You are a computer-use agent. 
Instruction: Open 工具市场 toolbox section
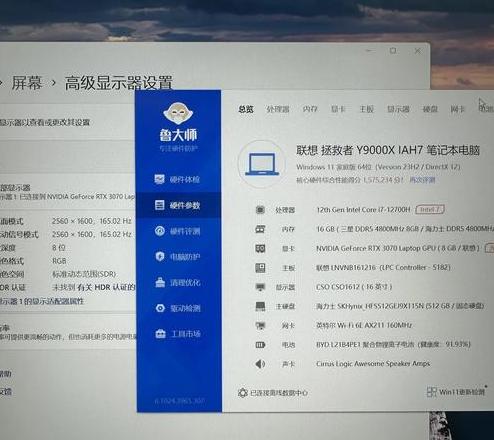pyautogui.click(x=178, y=334)
